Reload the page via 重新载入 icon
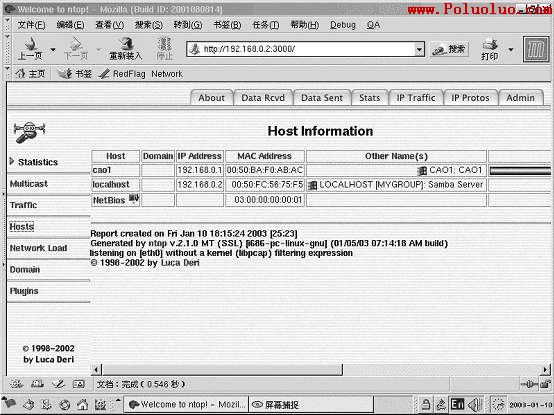This screenshot has width=554, height=415. 126,44
